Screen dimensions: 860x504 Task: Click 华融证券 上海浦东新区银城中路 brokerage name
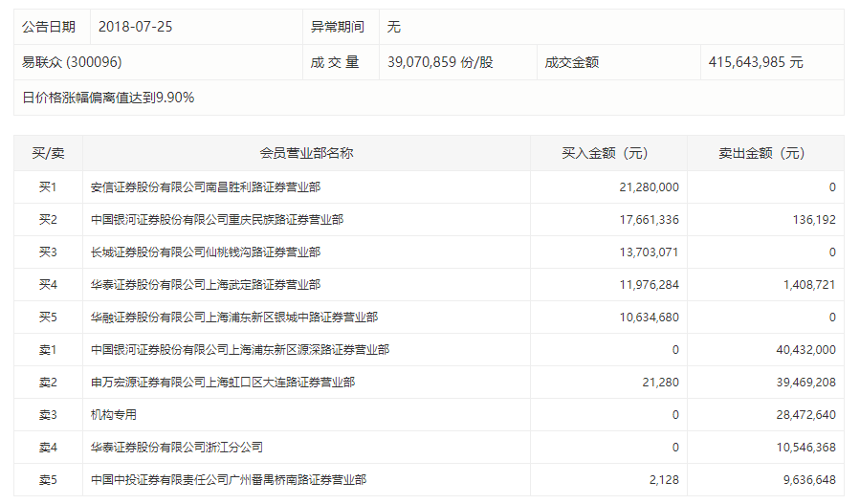[x=233, y=318]
